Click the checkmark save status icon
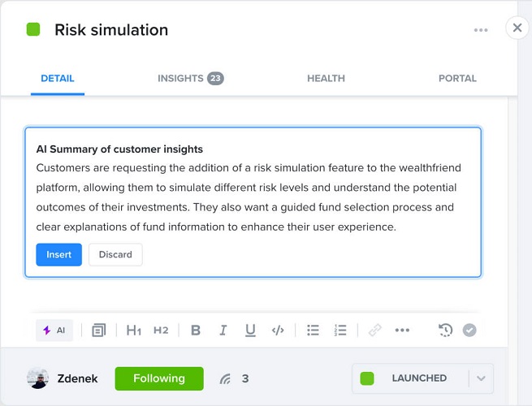Viewport: 532px width, 406px height. [x=469, y=330]
